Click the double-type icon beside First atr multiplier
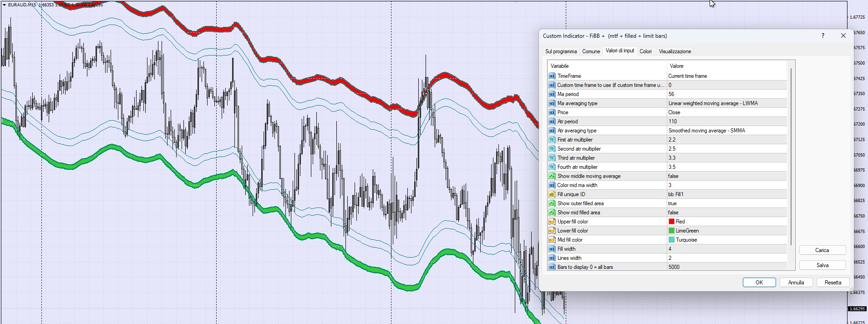 [x=552, y=140]
